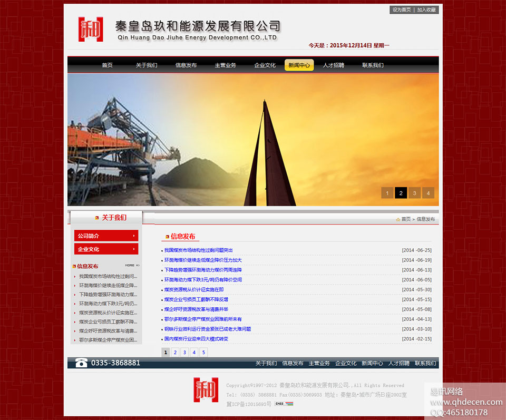Open the 新闻中心 menu item in the navigation
The height and width of the screenshot is (420, 506).
299,65
